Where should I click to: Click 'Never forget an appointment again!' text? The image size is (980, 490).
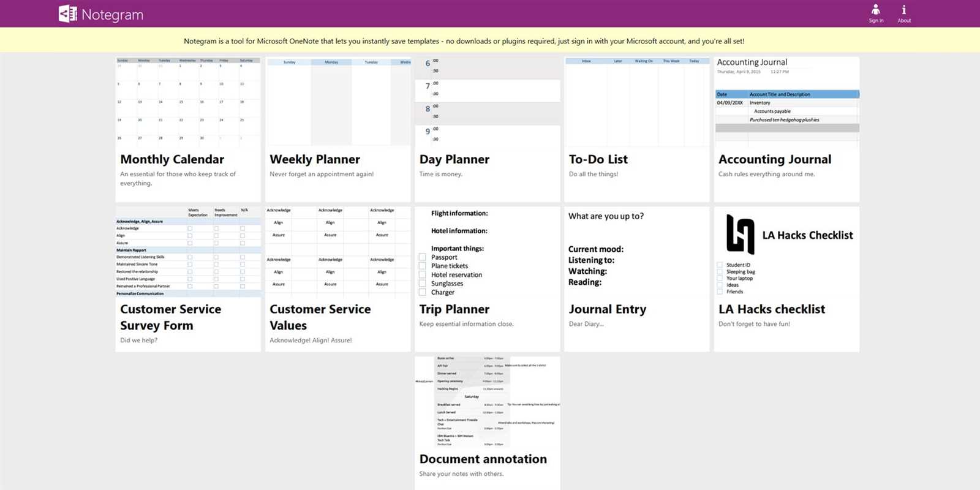click(322, 174)
